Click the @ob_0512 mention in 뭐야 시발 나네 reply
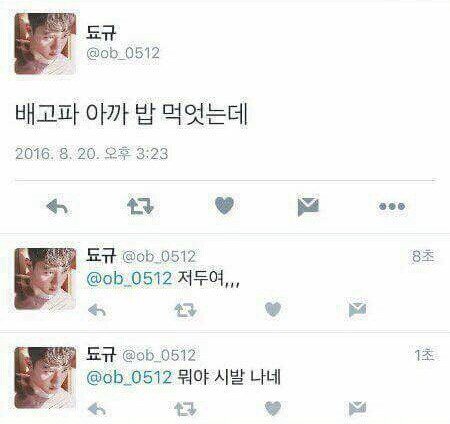Viewport: 450px width, 424px height. [x=129, y=377]
